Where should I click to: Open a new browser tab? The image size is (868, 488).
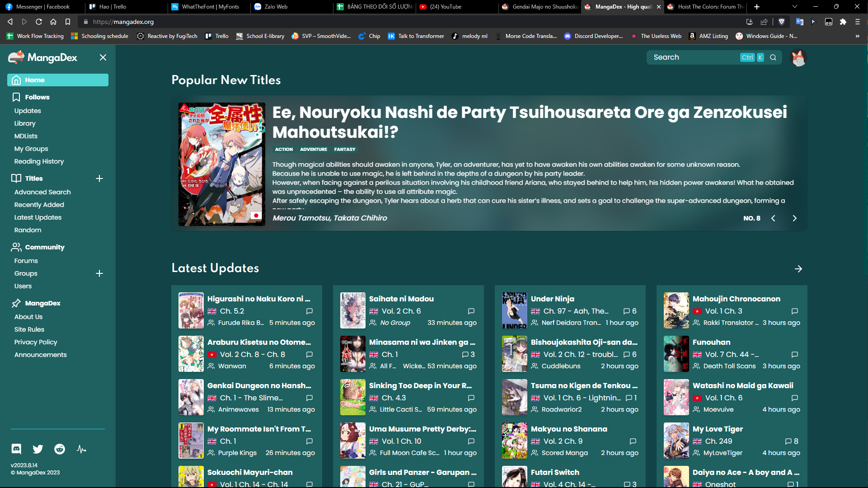757,7
